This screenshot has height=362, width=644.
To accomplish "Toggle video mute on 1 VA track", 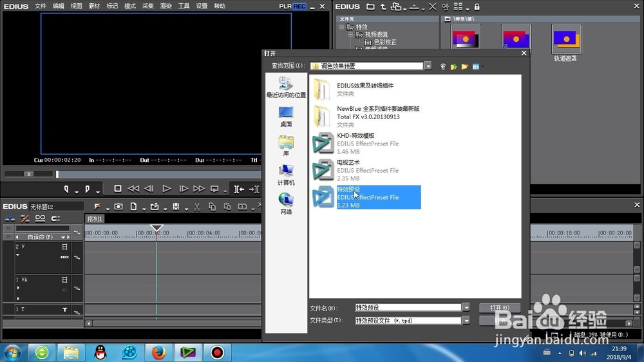I will 64,280.
